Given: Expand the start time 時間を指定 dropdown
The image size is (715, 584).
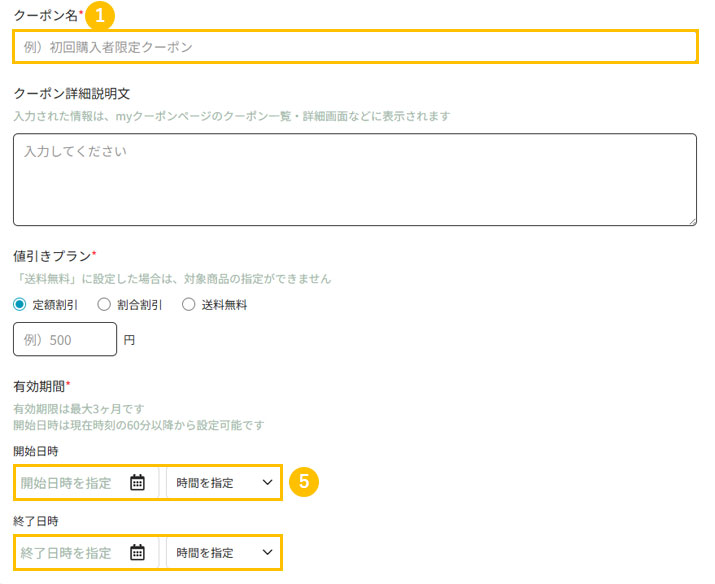Looking at the screenshot, I should (224, 483).
